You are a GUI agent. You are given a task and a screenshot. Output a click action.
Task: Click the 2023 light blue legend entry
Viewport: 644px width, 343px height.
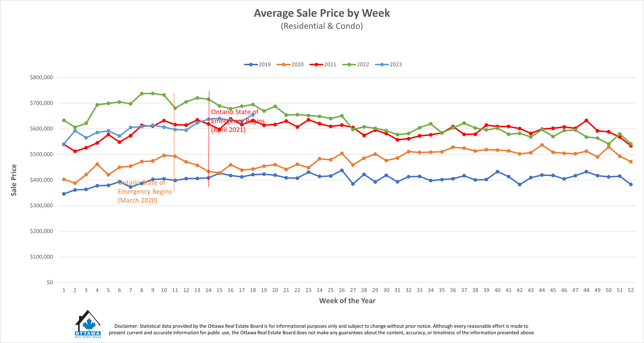pos(388,65)
